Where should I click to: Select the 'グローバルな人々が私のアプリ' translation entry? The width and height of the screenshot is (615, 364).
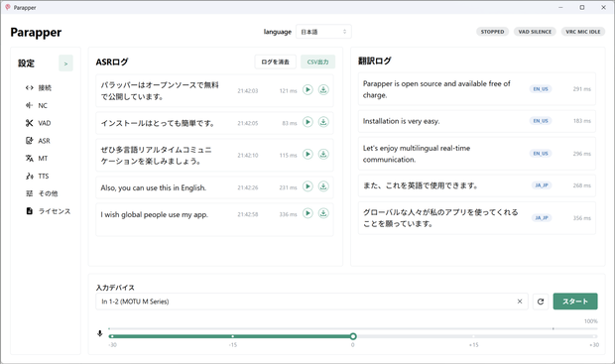[x=477, y=218]
